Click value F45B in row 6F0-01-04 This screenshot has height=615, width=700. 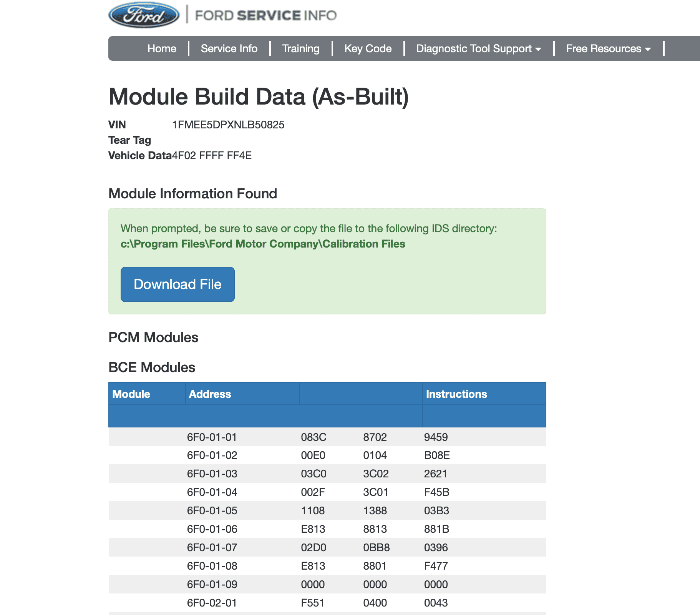coord(437,492)
